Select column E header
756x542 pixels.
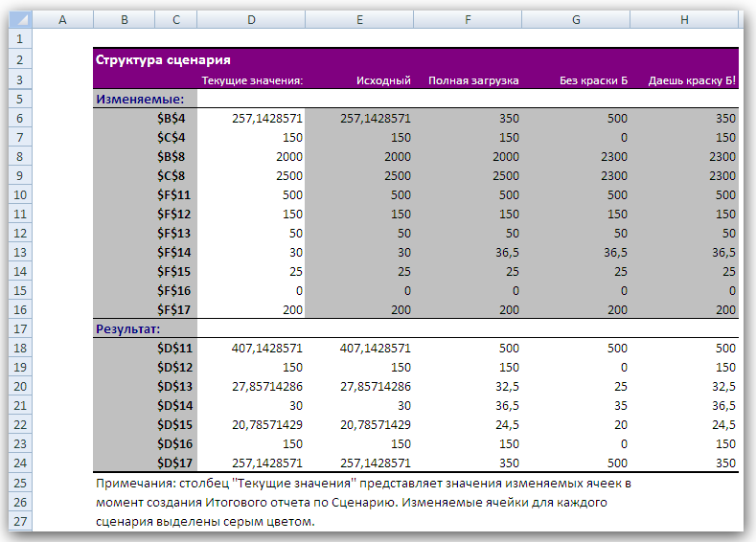coord(359,20)
